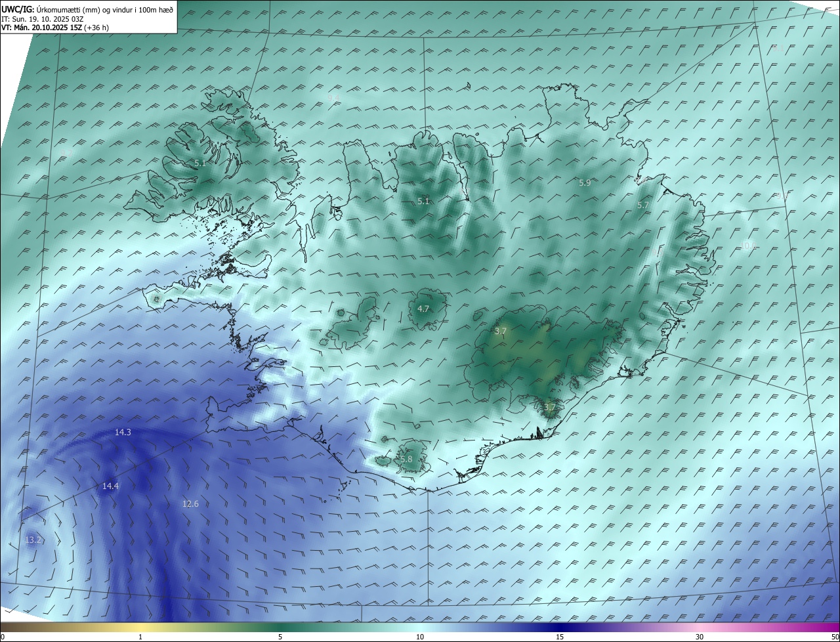840x642 pixels.
Task: Click the 13.2 value label on the map
Action: [x=33, y=540]
